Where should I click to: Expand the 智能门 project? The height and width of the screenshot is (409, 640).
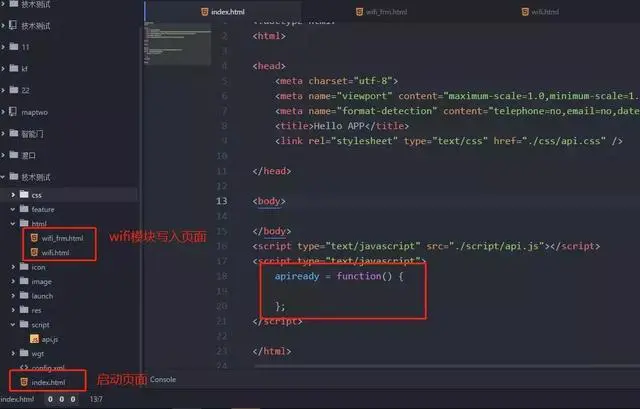pos(3,133)
